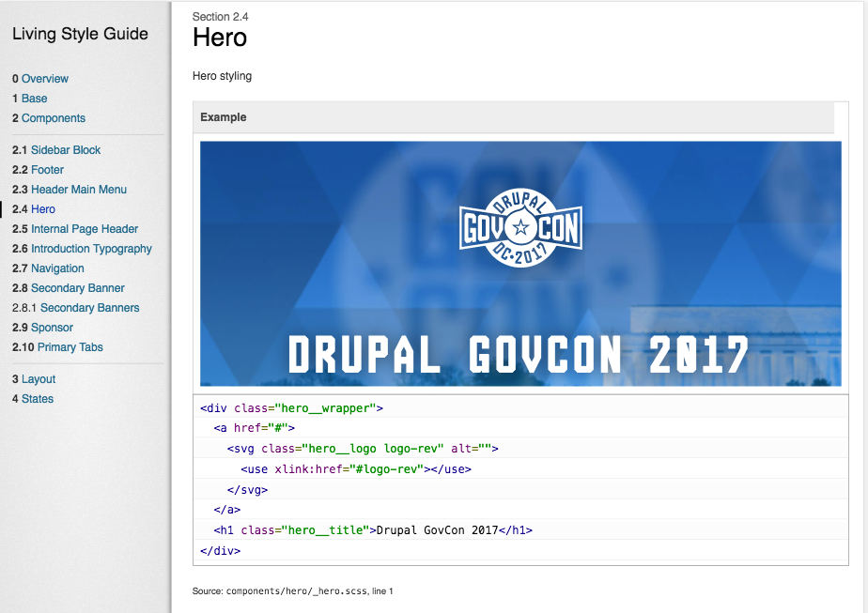Click the svg class hero__logo code line

[x=363, y=449]
